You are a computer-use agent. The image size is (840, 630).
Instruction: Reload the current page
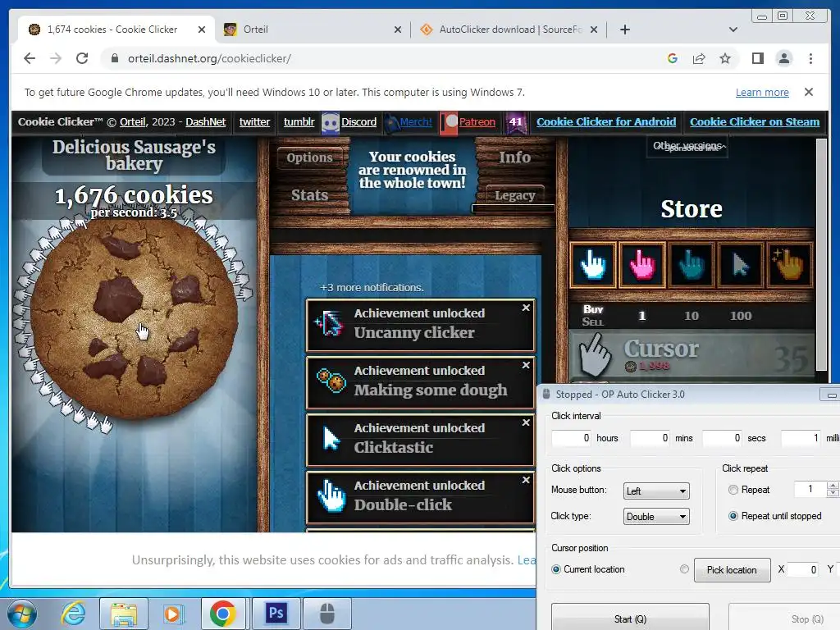click(82, 58)
